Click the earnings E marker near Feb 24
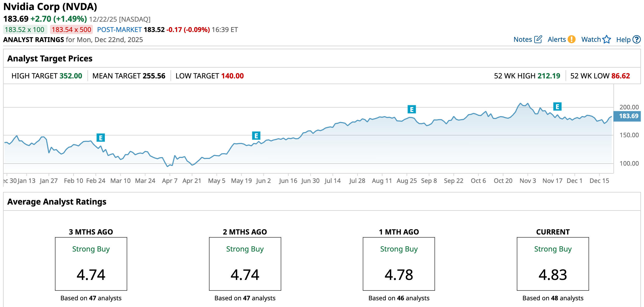Image resolution: width=644 pixels, height=307 pixels. tap(101, 138)
